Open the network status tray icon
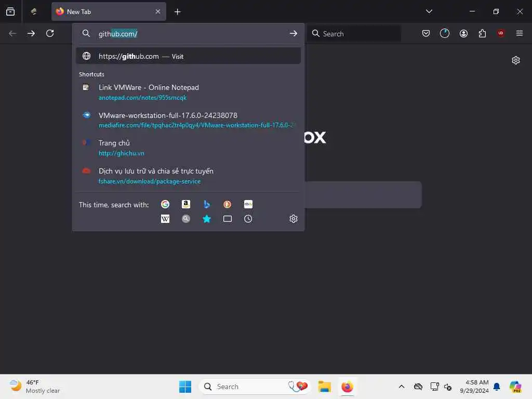This screenshot has width=532, height=399. click(434, 387)
